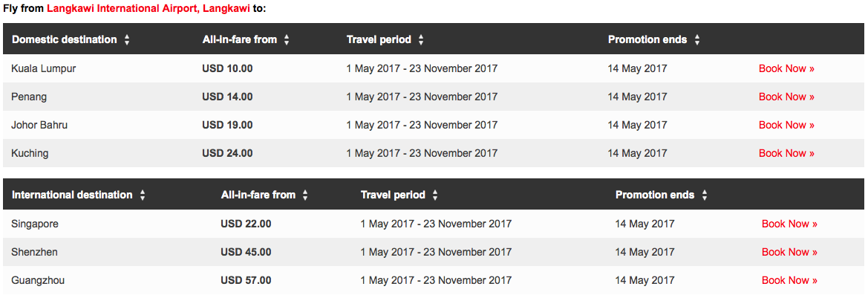Screen dimensions: 868x298
Task: Click the International destination column header
Action: tap(72, 195)
